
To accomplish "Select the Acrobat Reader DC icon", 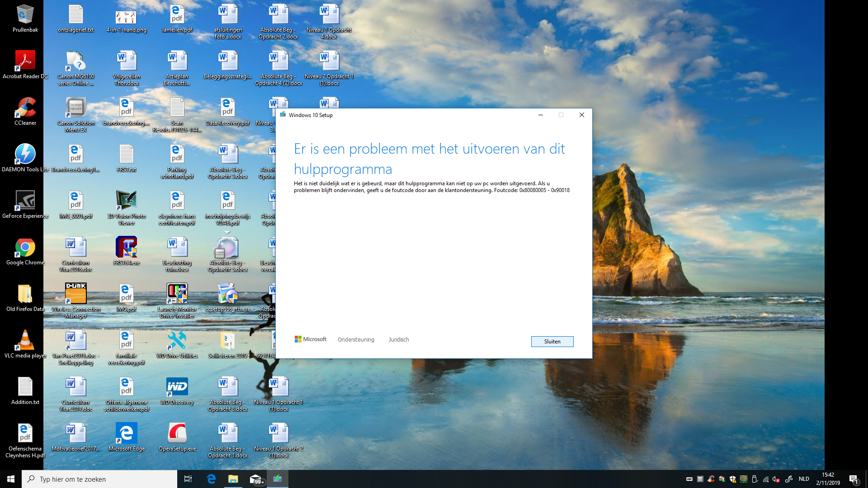I will pos(25,65).
